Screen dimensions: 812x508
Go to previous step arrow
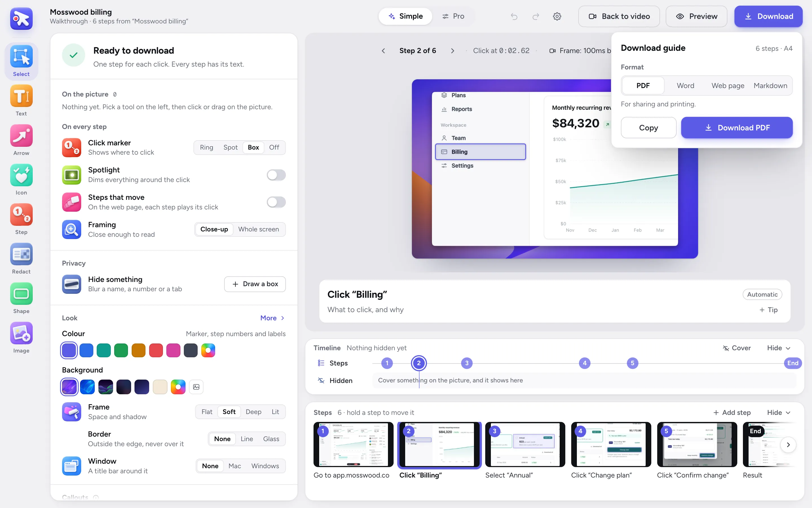(x=383, y=51)
